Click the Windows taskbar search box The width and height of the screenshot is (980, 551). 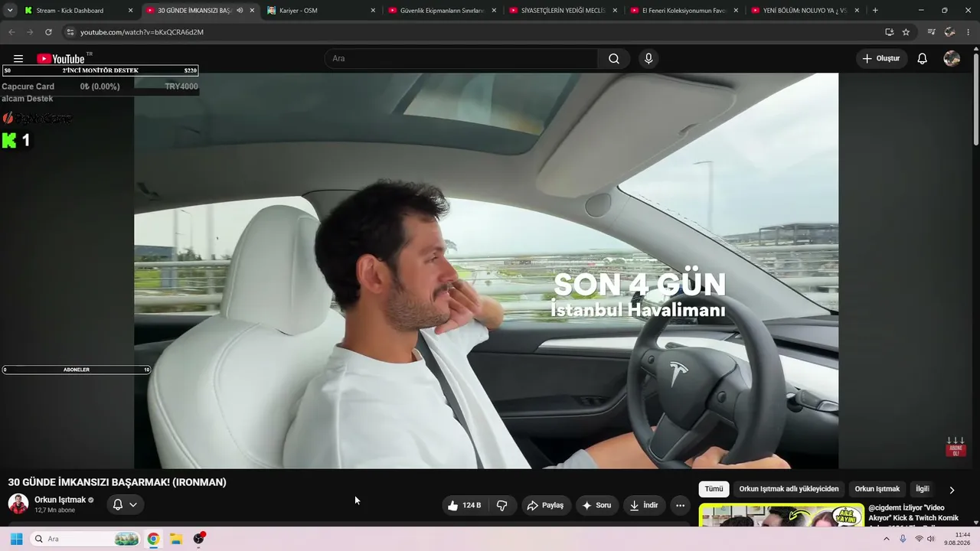coord(86,539)
